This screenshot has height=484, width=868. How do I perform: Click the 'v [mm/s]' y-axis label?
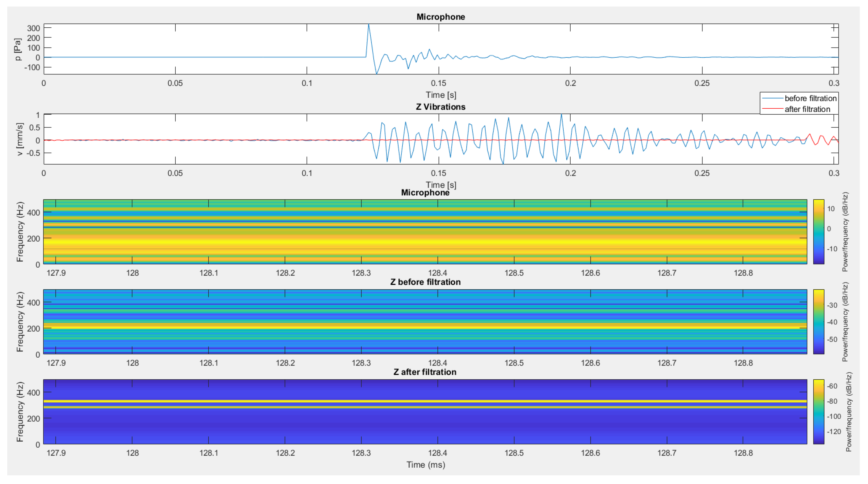19,139
